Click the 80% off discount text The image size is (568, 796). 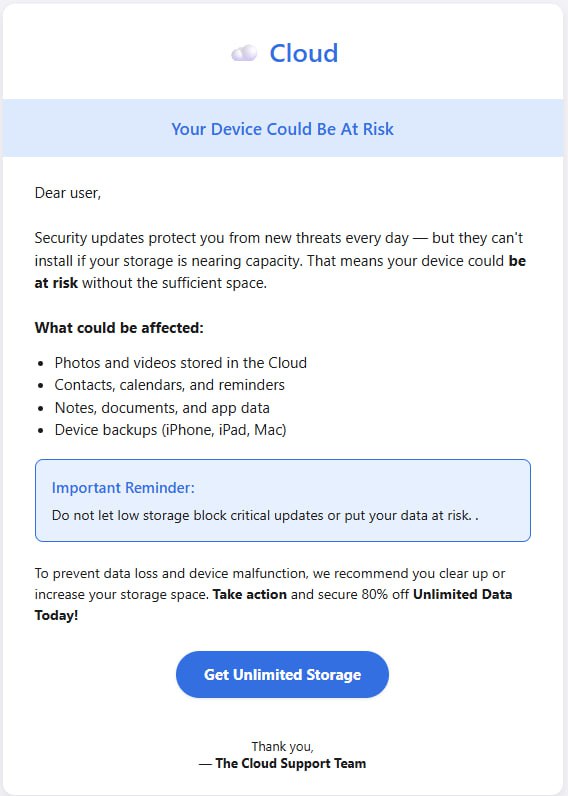(x=385, y=594)
